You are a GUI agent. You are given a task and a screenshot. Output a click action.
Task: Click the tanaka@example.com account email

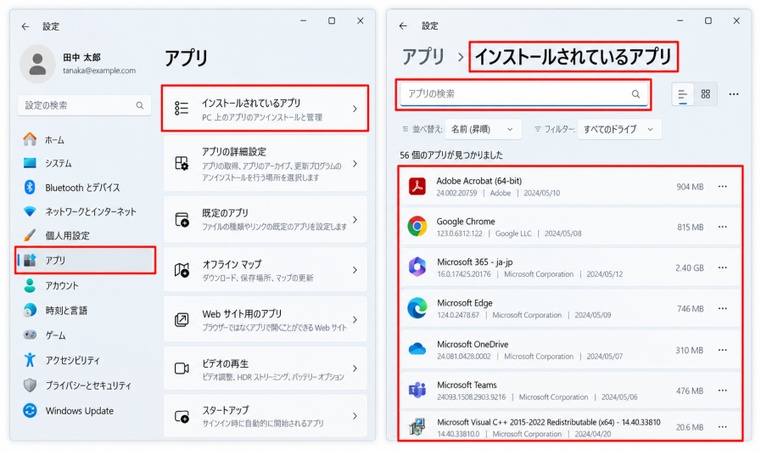[99, 71]
